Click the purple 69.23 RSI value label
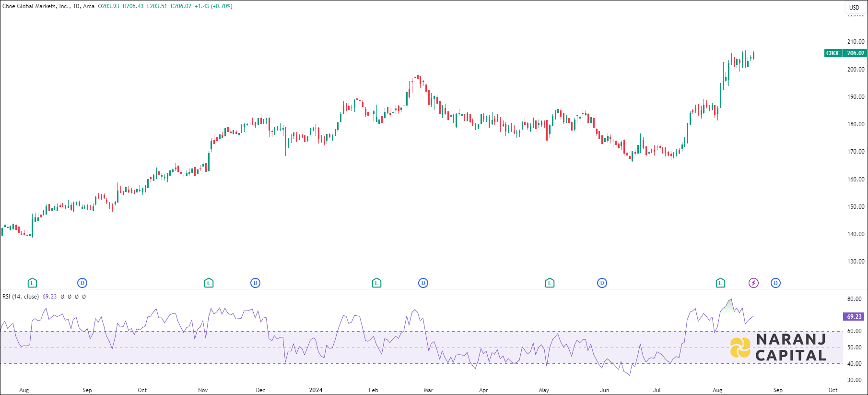 pos(854,317)
